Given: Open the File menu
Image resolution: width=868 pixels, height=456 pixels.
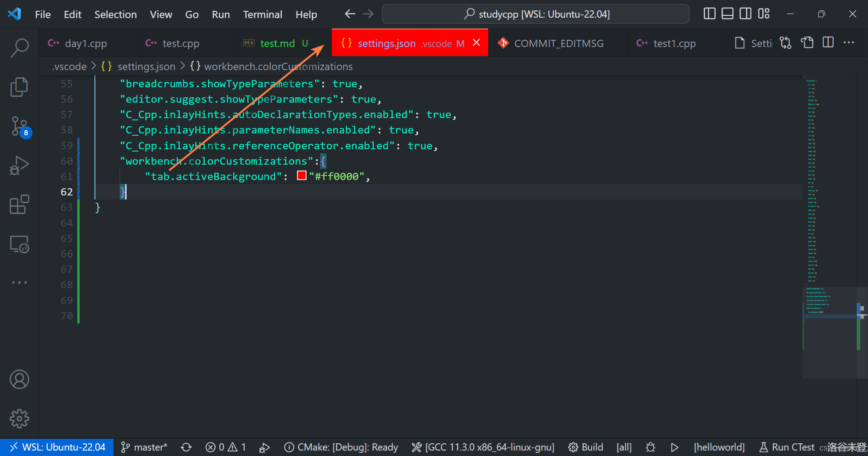Looking at the screenshot, I should coord(43,14).
